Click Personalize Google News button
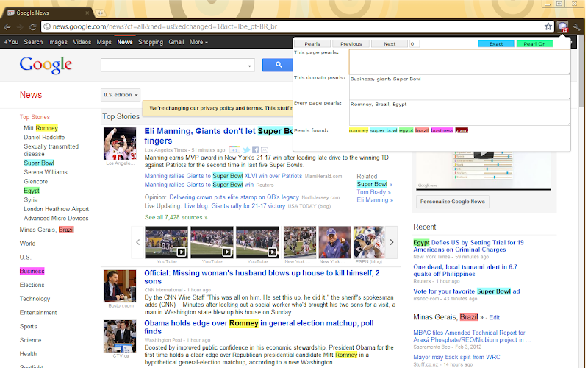Viewport: 588px width, 368px height. [452, 202]
